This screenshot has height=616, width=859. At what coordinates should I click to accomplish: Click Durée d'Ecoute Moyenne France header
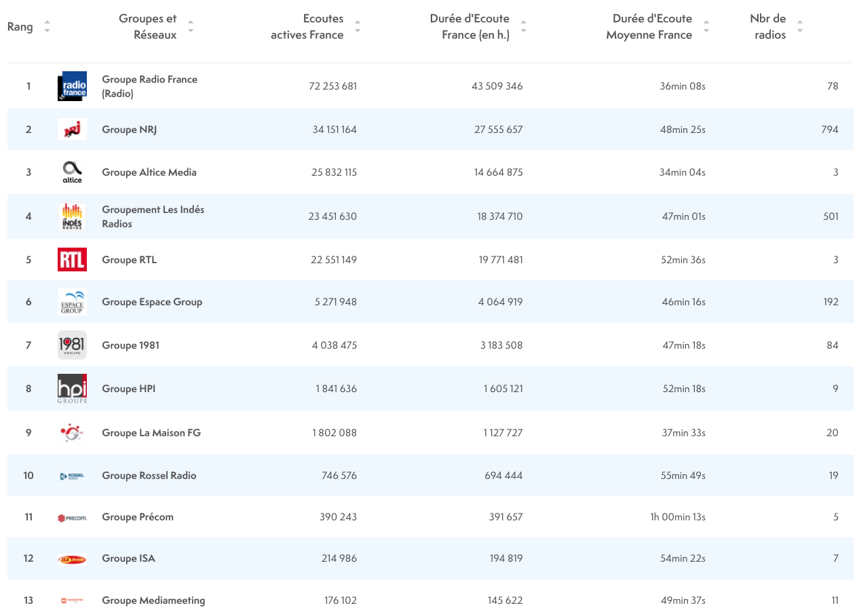coord(649,27)
